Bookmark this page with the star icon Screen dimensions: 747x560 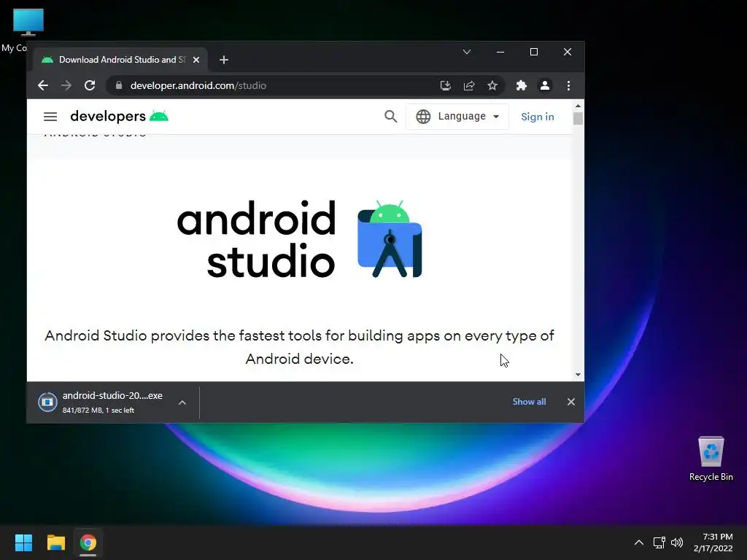[x=492, y=86]
